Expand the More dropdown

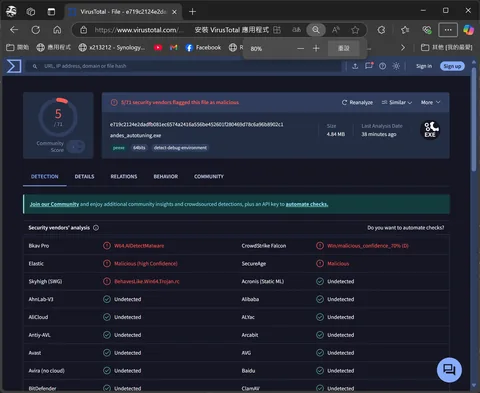(x=430, y=102)
